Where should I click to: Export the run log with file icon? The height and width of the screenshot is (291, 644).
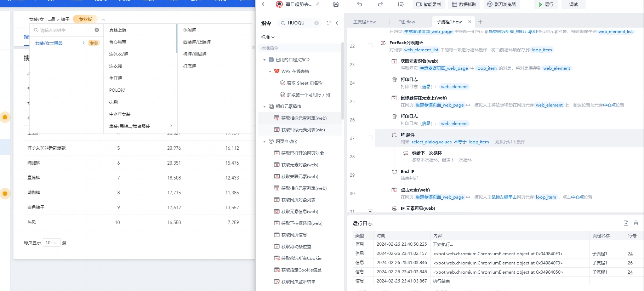pyautogui.click(x=626, y=223)
